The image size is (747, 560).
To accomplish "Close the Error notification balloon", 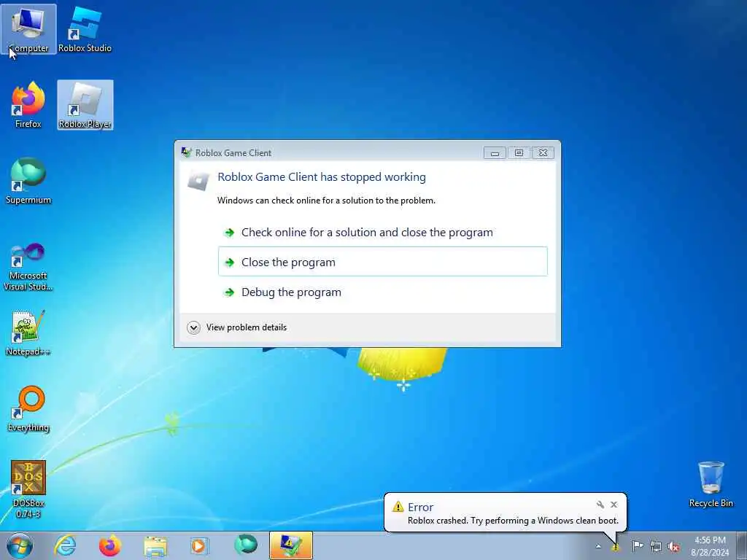I will (614, 505).
